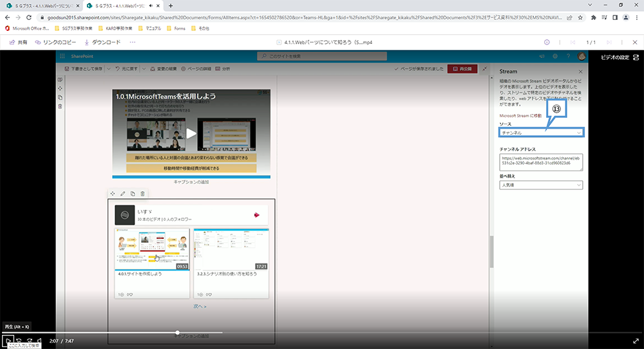Click the section move icon in left strip
The image size is (644, 349).
[60, 88]
